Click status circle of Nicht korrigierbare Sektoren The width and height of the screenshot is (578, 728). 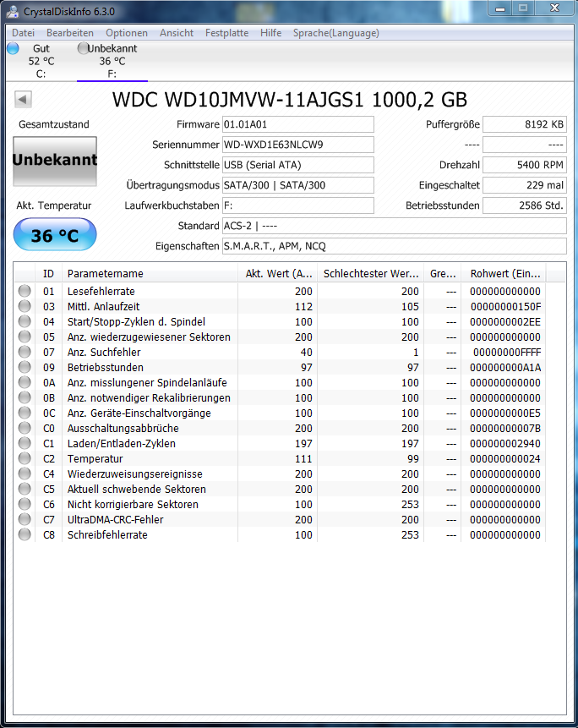click(25, 504)
